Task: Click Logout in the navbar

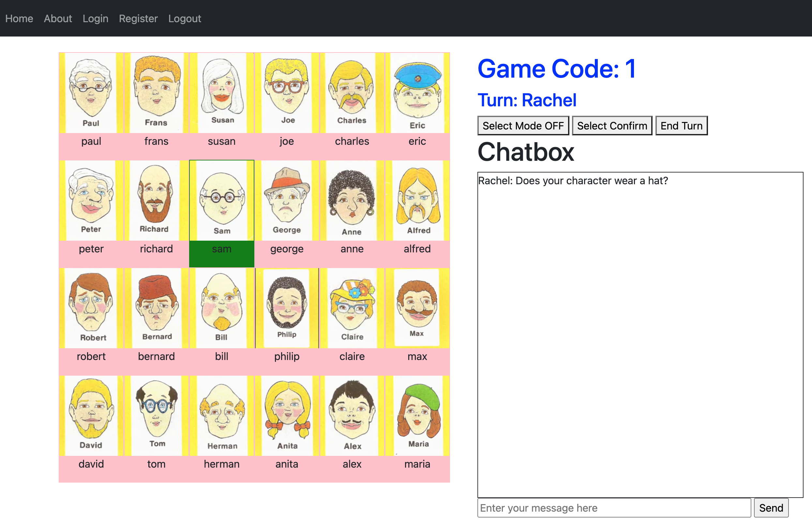Action: 185,18
